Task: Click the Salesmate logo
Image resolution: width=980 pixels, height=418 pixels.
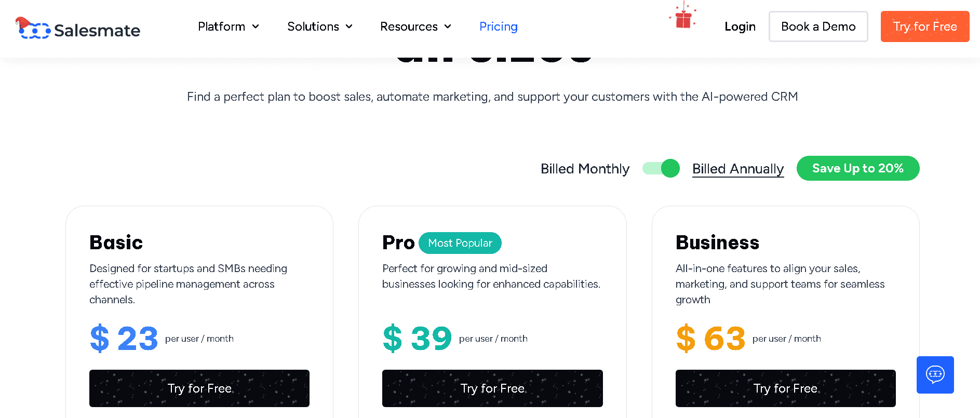Action: tap(78, 30)
